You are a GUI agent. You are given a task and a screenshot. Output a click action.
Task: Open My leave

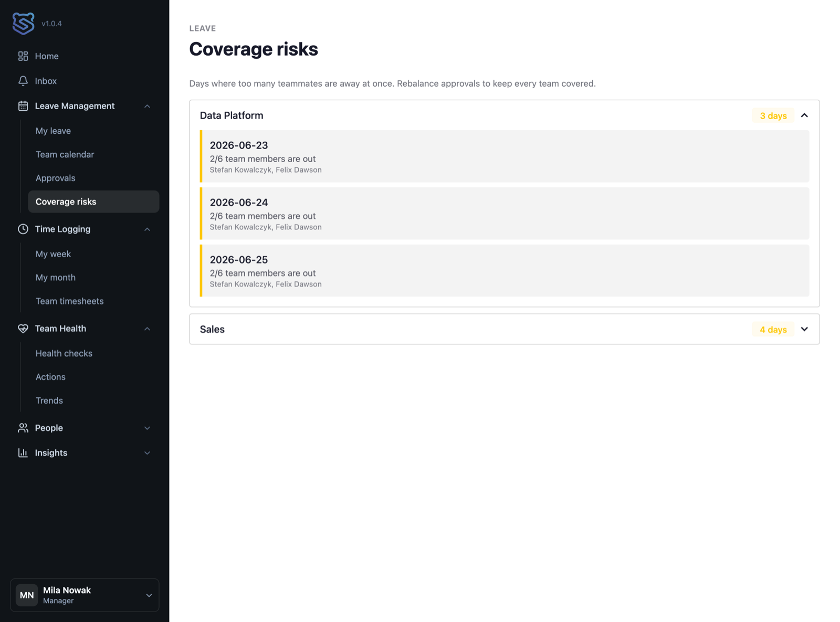coord(53,131)
